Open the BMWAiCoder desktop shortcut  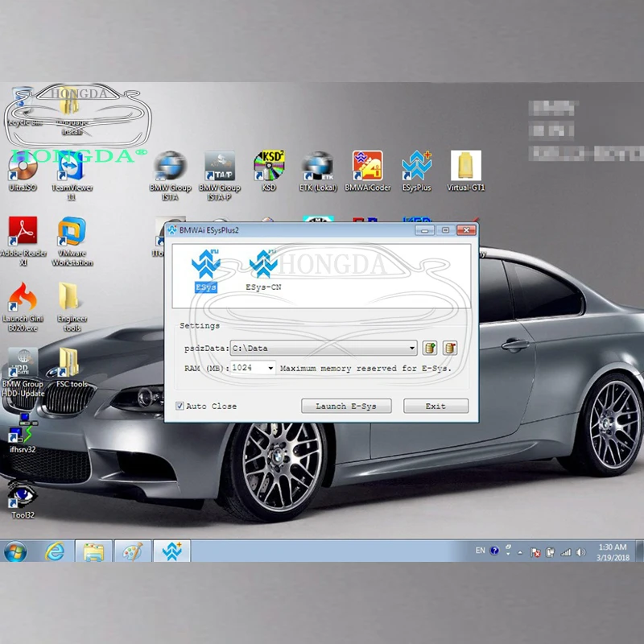pyautogui.click(x=368, y=171)
